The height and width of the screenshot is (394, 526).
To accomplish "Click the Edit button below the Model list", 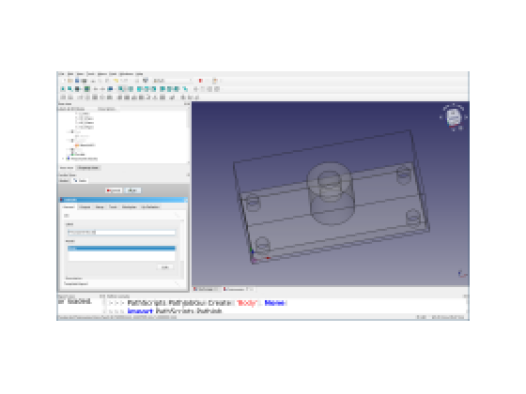I will (x=165, y=267).
